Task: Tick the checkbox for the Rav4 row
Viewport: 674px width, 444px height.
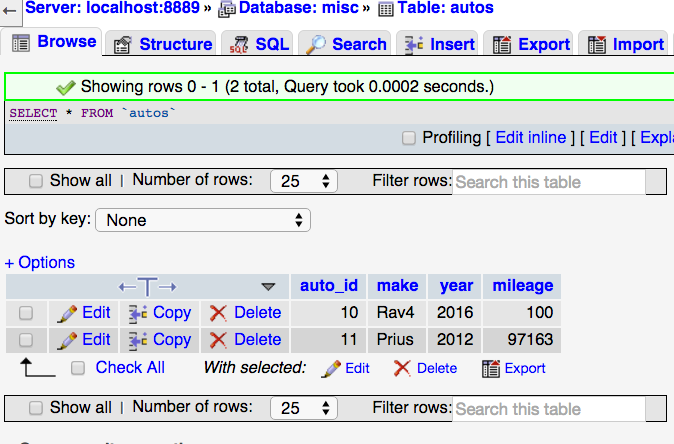Action: click(26, 313)
